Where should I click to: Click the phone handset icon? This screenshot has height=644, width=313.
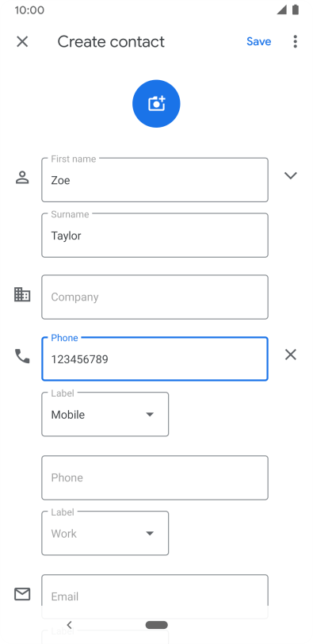22,356
